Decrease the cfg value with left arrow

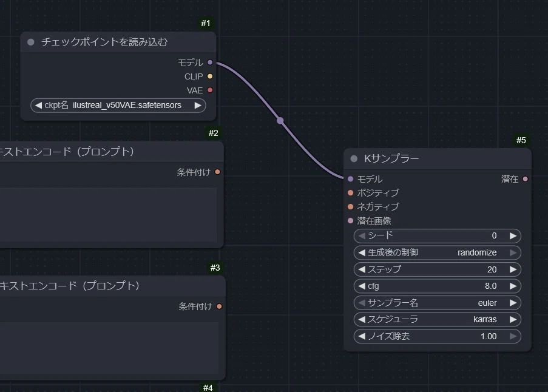362,286
